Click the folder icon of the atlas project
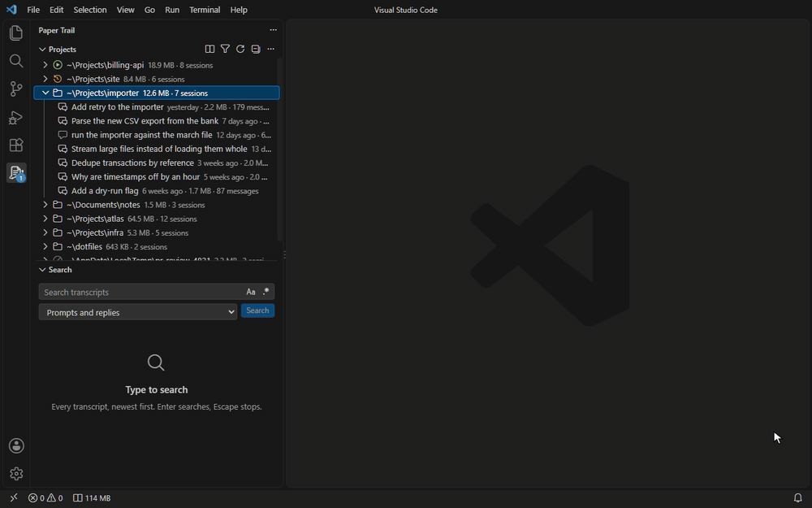This screenshot has height=508, width=812. (x=58, y=219)
